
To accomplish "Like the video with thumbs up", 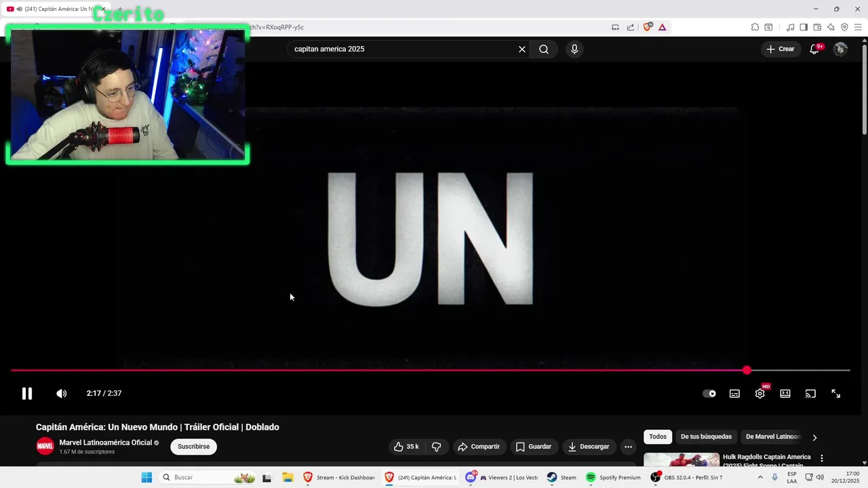I will click(407, 447).
